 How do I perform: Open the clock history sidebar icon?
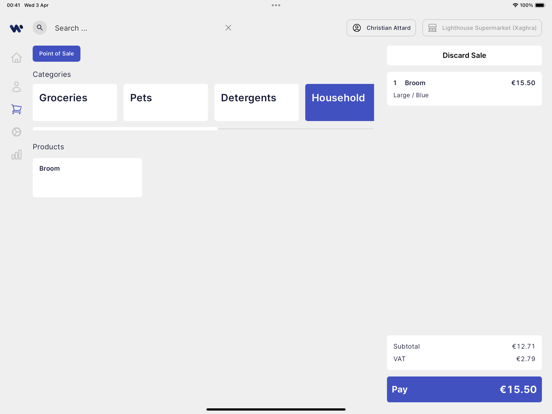click(16, 132)
